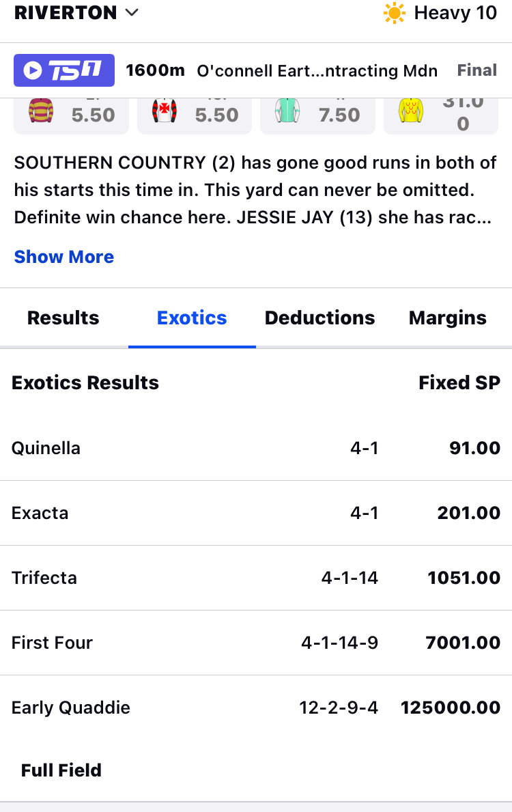The height and width of the screenshot is (812, 512).
Task: Tap the white silks with red cross
Action: (x=165, y=111)
